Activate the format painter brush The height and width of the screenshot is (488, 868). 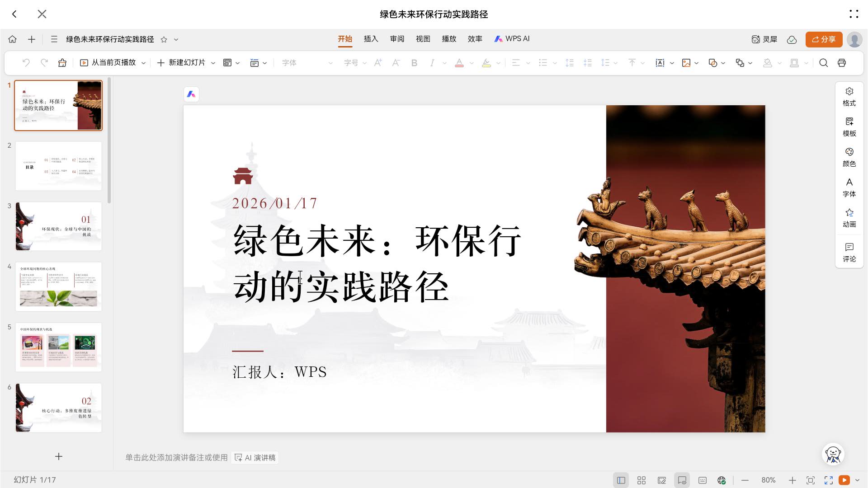[62, 63]
